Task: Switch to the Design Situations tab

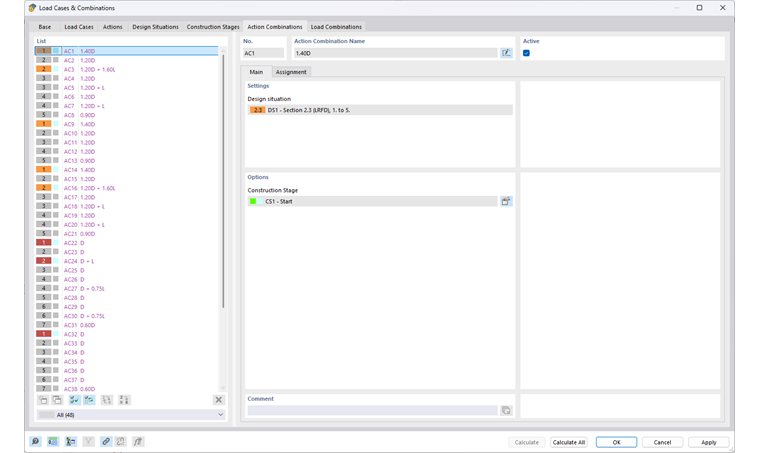Action: click(x=155, y=27)
